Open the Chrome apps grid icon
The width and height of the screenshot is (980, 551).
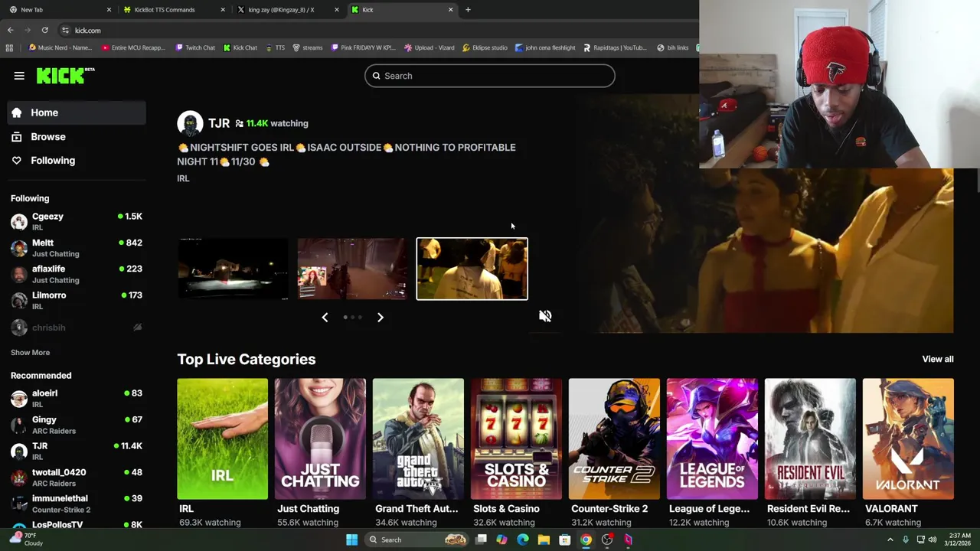coord(9,47)
